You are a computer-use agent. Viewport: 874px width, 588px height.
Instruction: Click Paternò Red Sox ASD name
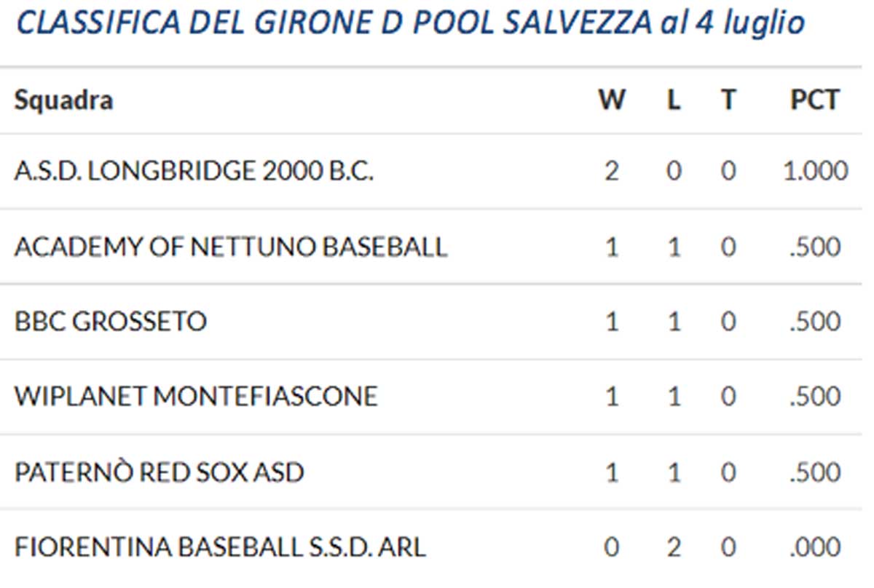[x=159, y=473]
